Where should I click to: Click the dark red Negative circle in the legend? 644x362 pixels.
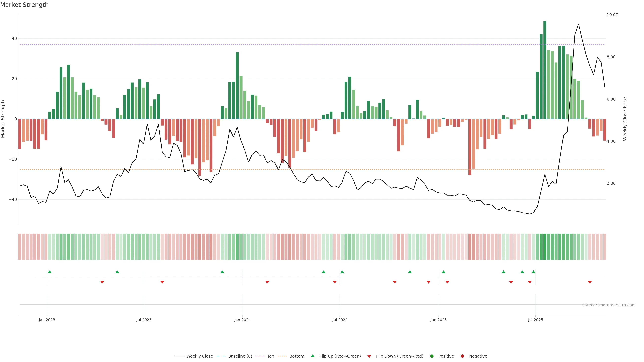click(x=462, y=356)
